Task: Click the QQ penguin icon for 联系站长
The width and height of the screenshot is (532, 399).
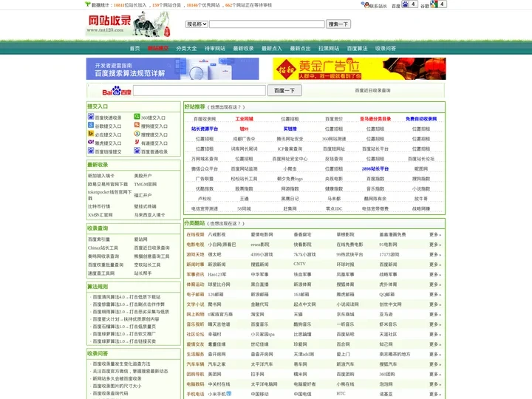Action: click(365, 4)
